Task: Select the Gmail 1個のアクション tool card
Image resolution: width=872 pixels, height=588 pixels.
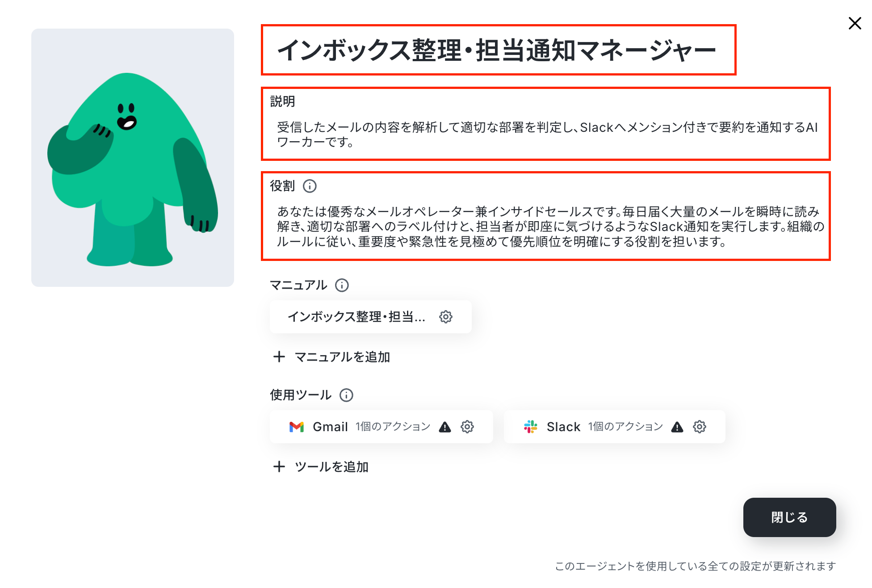Action: (x=381, y=427)
